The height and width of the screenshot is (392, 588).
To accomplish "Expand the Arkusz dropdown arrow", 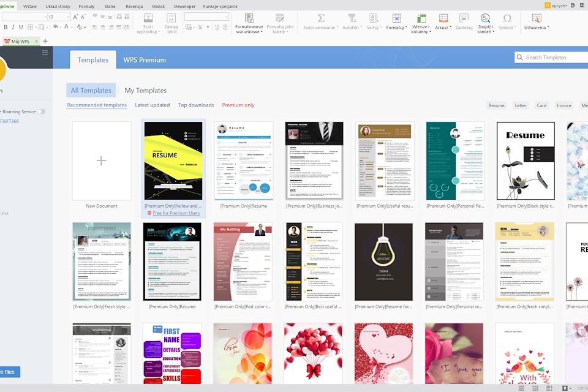I will click(x=450, y=28).
